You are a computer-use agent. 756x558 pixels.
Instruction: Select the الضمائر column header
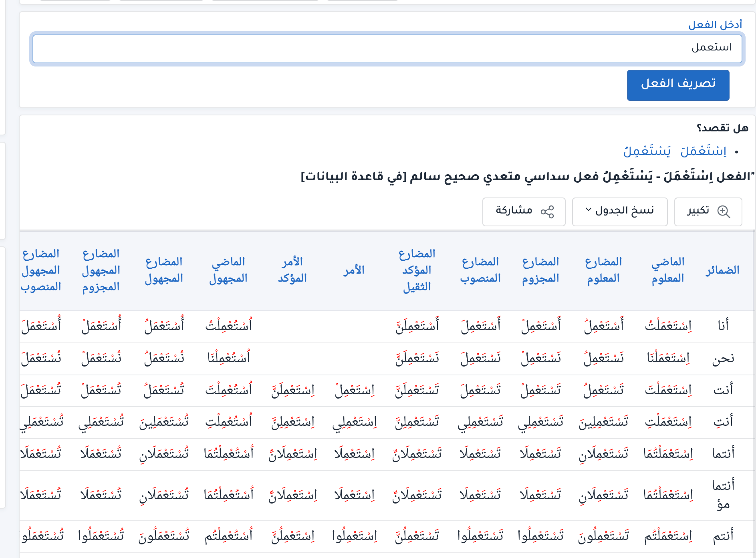[x=723, y=270]
